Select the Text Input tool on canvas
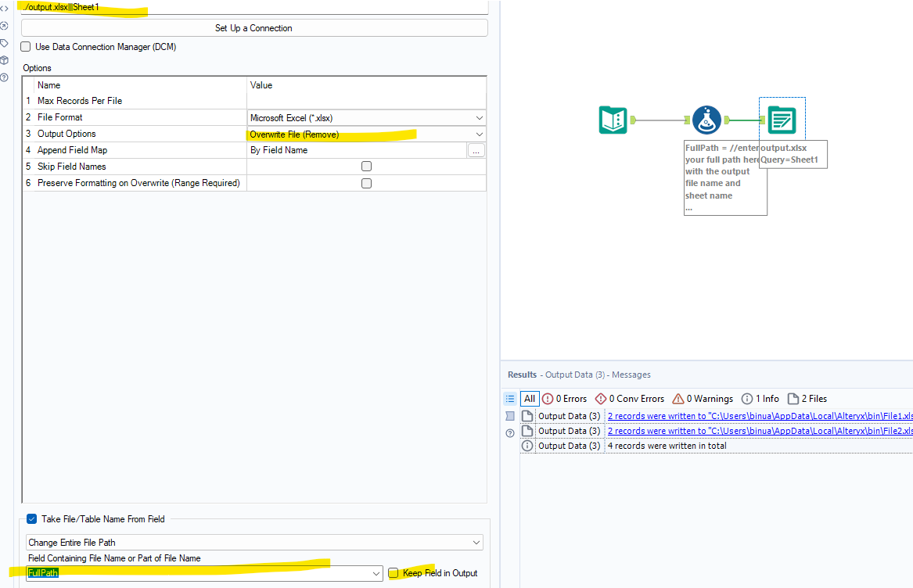 point(613,120)
